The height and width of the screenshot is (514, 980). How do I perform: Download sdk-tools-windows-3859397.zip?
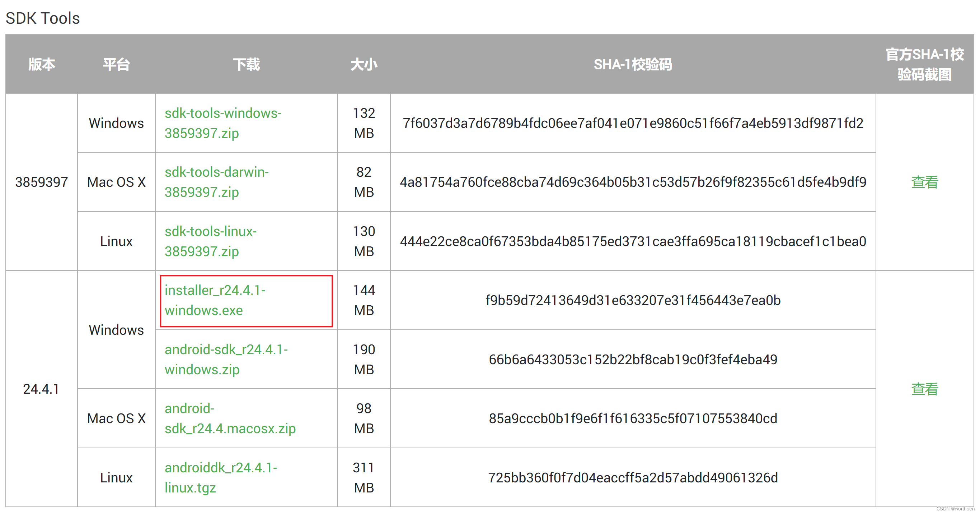coord(223,123)
